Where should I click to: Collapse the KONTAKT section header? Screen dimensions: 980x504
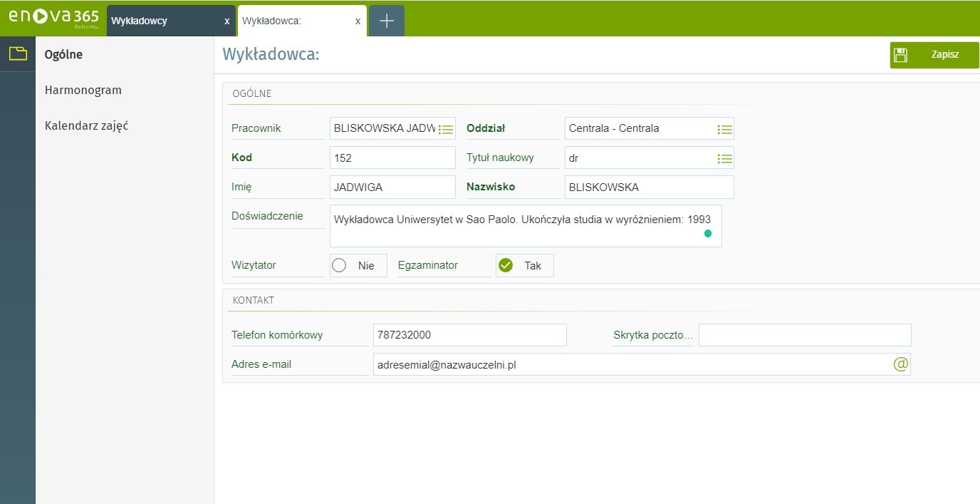tap(253, 299)
